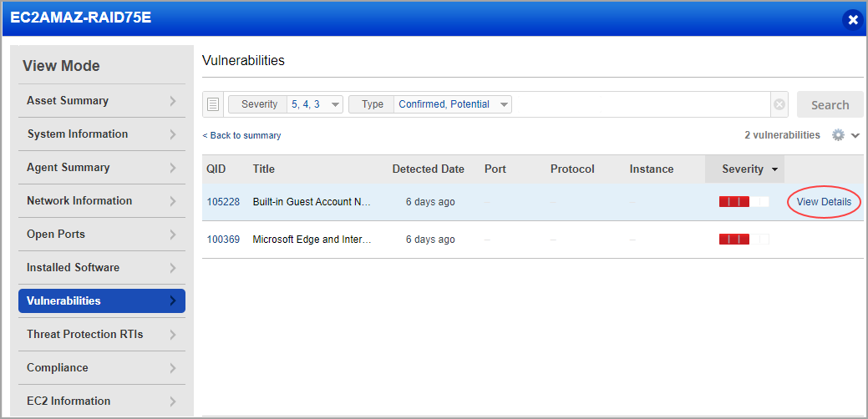Select Open Ports in View Mode
Viewport: 868px width, 419px height.
(x=102, y=235)
